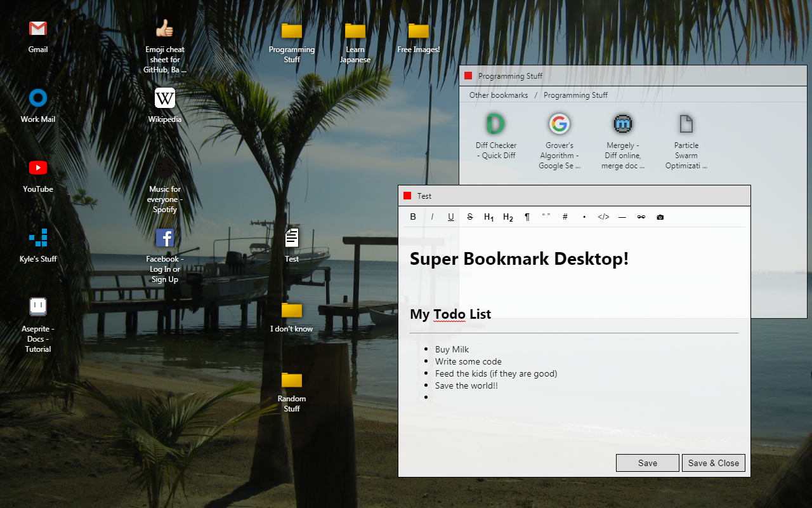Screen dimensions: 812x508
Task: Click Save & Close on the Test note
Action: pos(713,462)
